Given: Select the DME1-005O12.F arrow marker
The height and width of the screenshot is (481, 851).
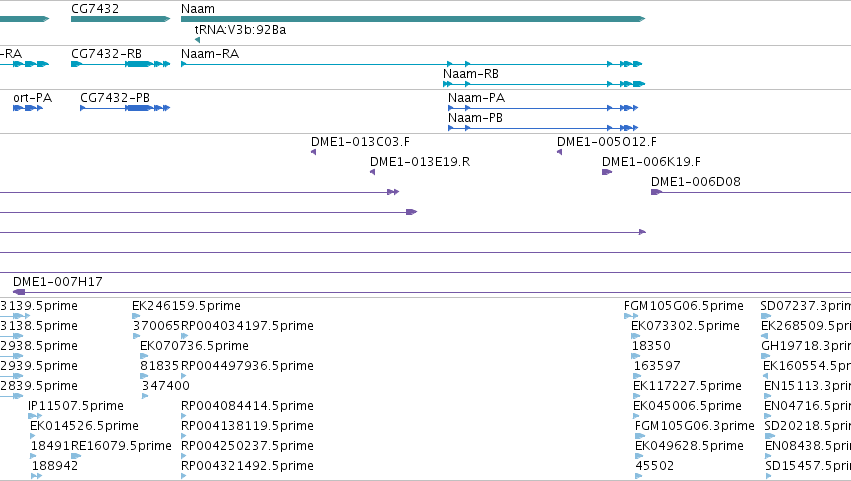Looking at the screenshot, I should click(560, 152).
